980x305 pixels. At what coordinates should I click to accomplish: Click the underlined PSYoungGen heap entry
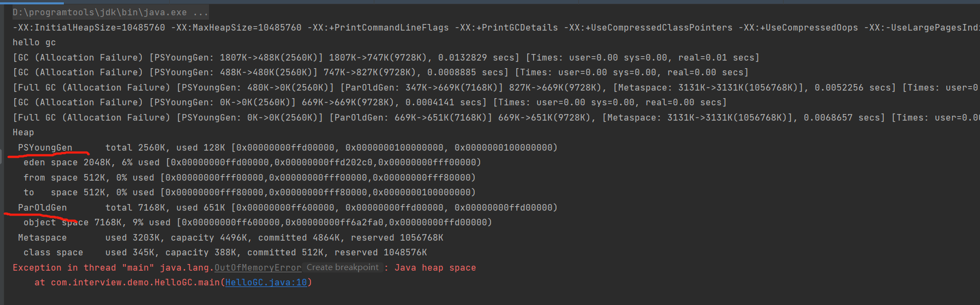point(45,148)
